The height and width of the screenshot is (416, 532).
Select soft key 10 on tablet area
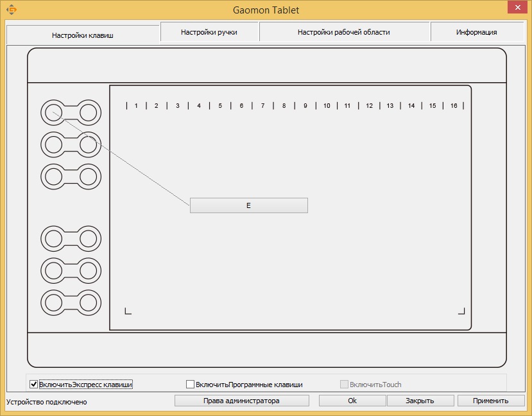(x=327, y=105)
